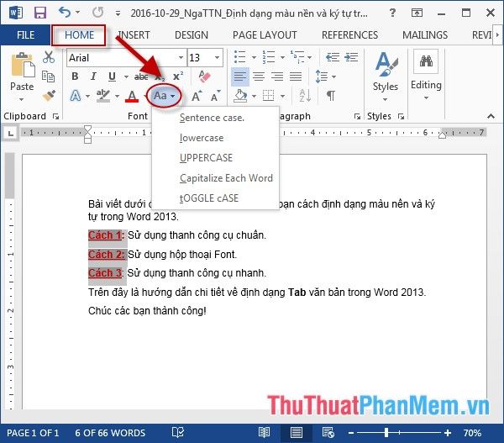This screenshot has height=443, width=504.
Task: Expand the Bullets list dropdown arrow
Action: tap(254, 58)
